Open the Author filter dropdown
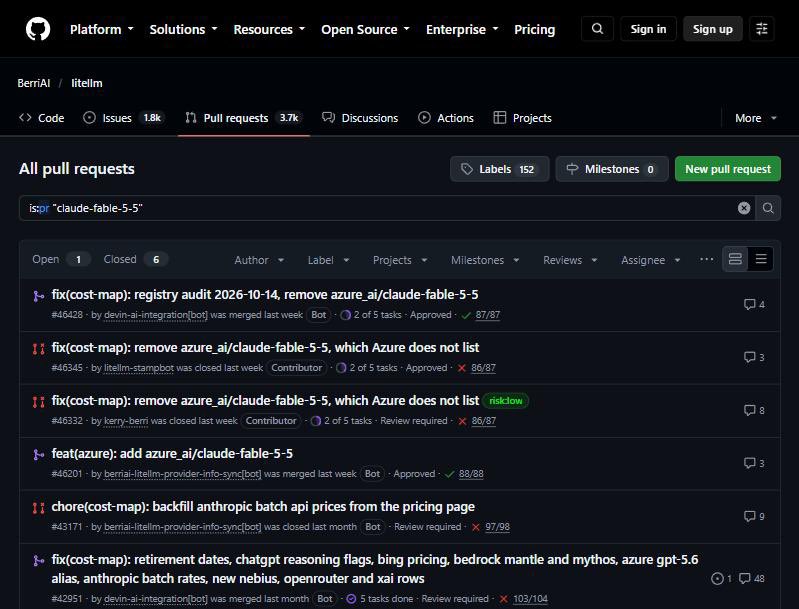 click(x=259, y=260)
